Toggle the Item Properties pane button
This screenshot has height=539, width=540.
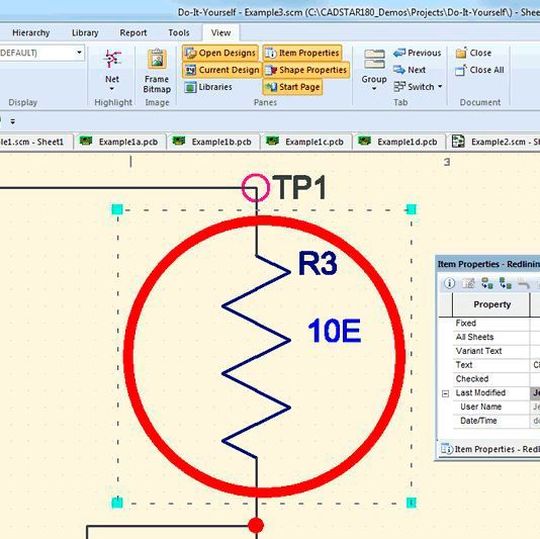(x=302, y=53)
